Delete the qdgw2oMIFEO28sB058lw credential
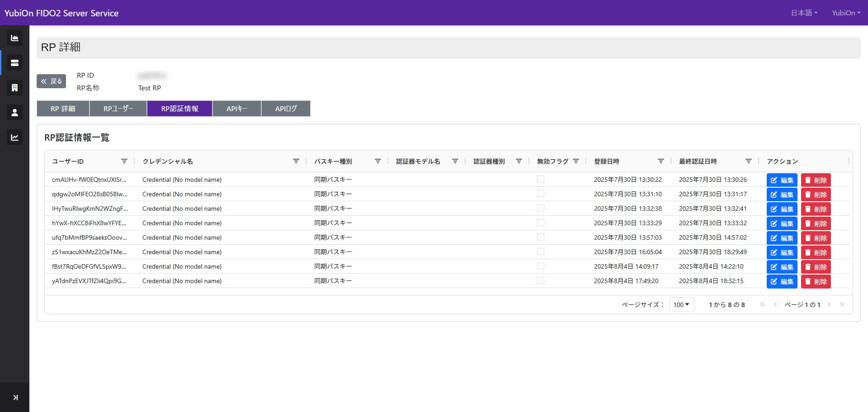Viewport: 868px width, 412px height. click(816, 194)
